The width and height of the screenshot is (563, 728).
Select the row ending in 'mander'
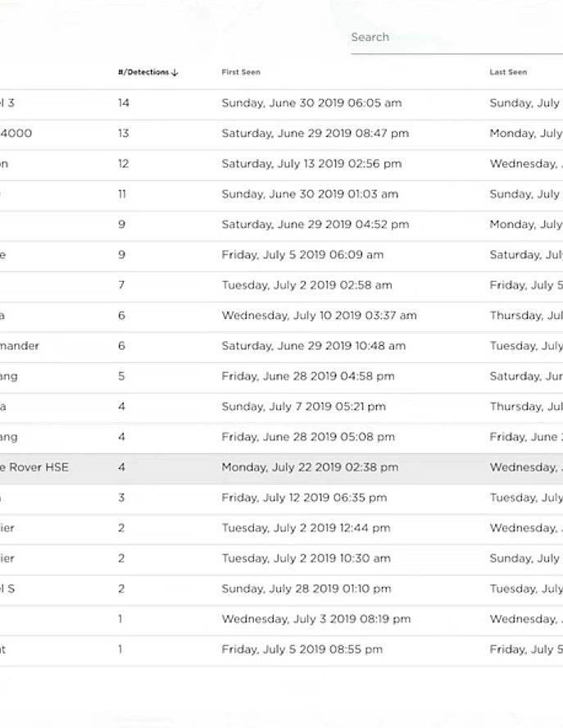(281, 346)
